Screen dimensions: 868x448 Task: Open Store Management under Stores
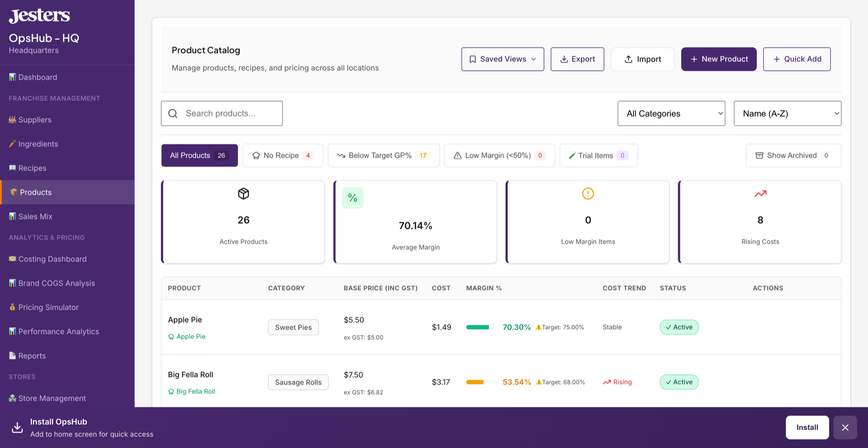click(x=52, y=398)
